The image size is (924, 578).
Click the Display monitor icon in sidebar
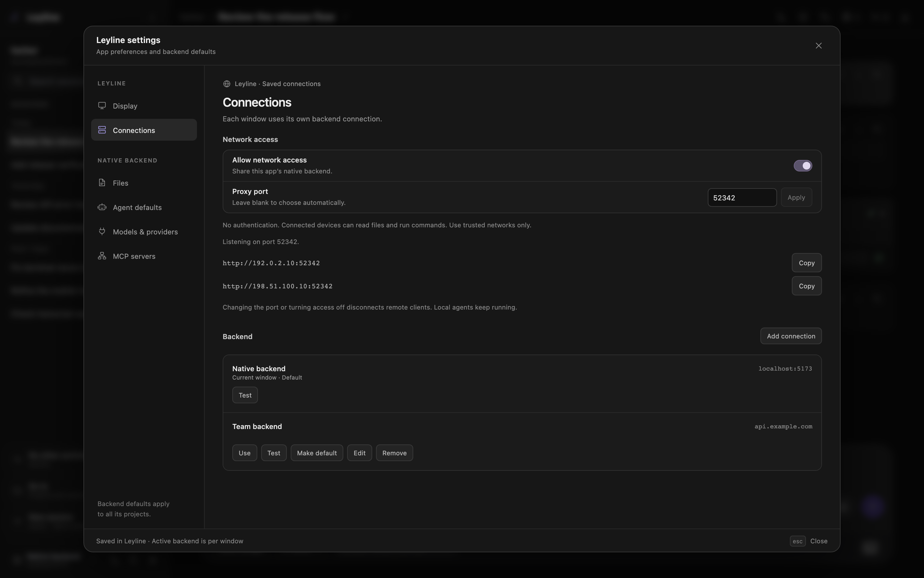click(102, 106)
